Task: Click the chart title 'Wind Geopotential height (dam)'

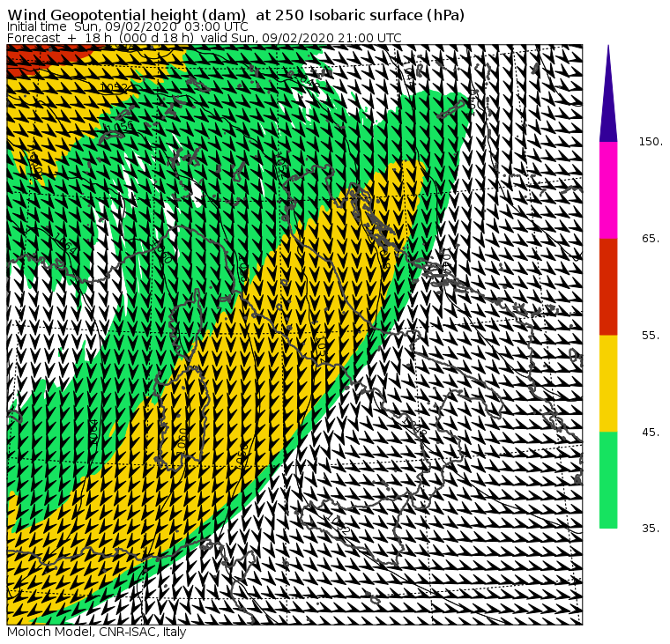Action: click(126, 15)
